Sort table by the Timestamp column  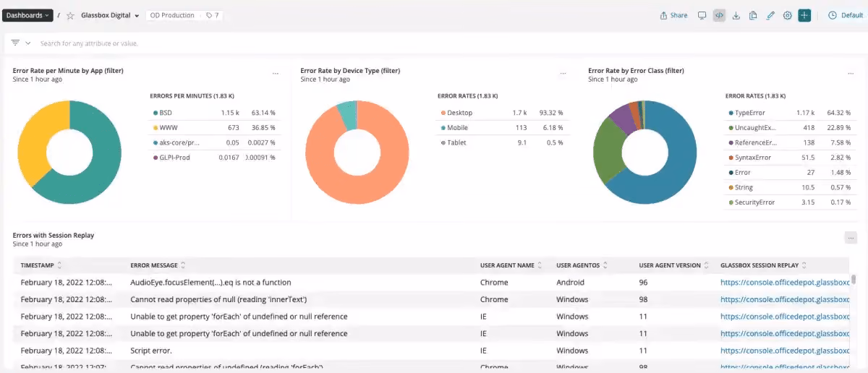pyautogui.click(x=41, y=265)
